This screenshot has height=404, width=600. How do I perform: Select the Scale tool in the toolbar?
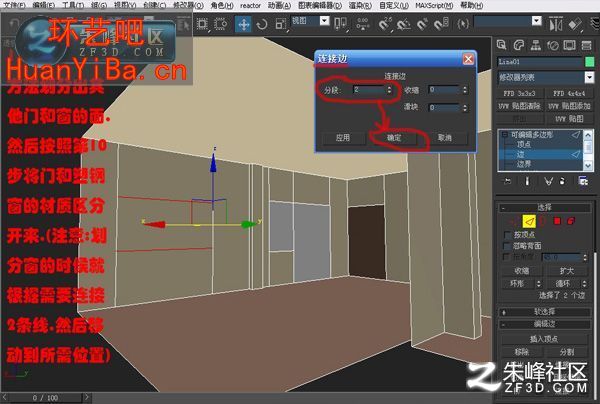(x=281, y=24)
